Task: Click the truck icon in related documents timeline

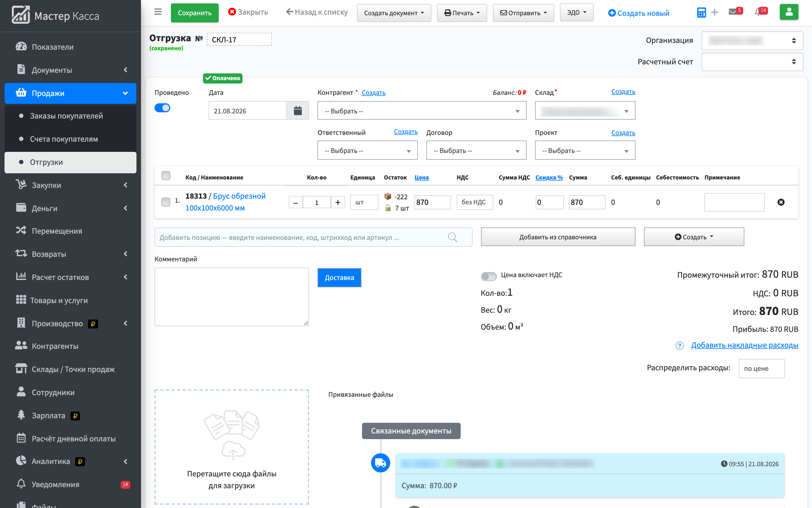Action: coord(381,463)
